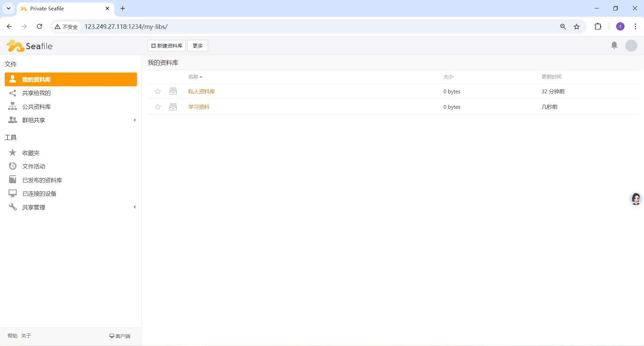Open the 学习资料 library
Viewport: 644px width, 346px height.
click(x=199, y=107)
